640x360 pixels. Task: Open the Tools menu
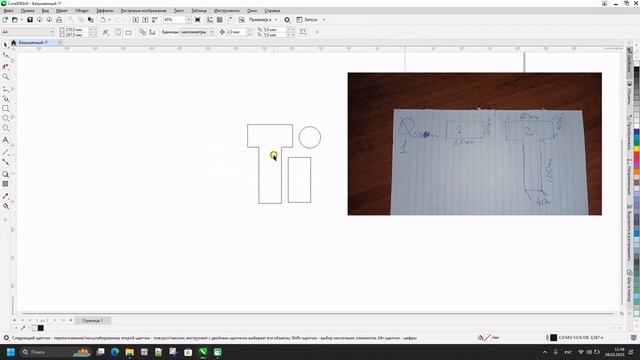227,11
